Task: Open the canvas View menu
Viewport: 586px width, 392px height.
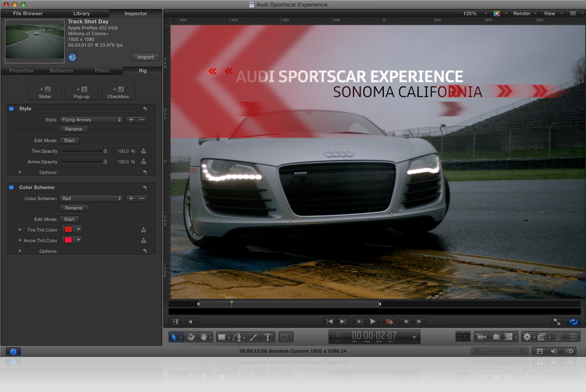Action: (552, 13)
